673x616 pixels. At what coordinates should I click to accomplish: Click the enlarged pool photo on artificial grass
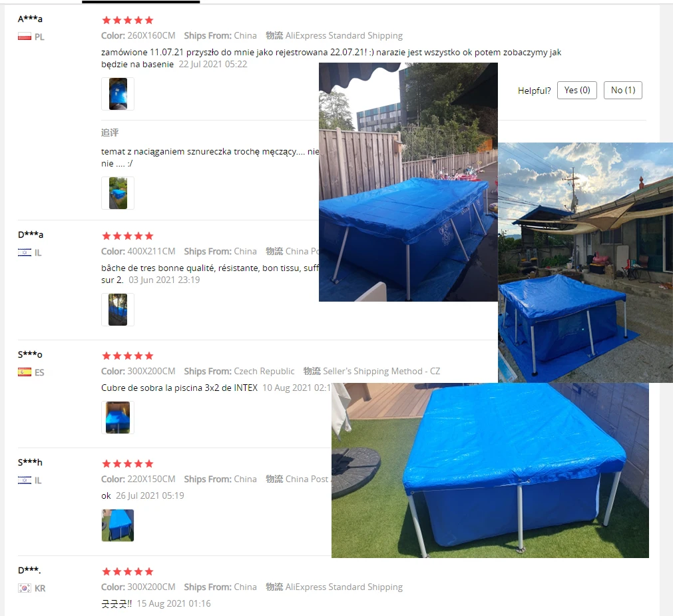[x=490, y=470]
